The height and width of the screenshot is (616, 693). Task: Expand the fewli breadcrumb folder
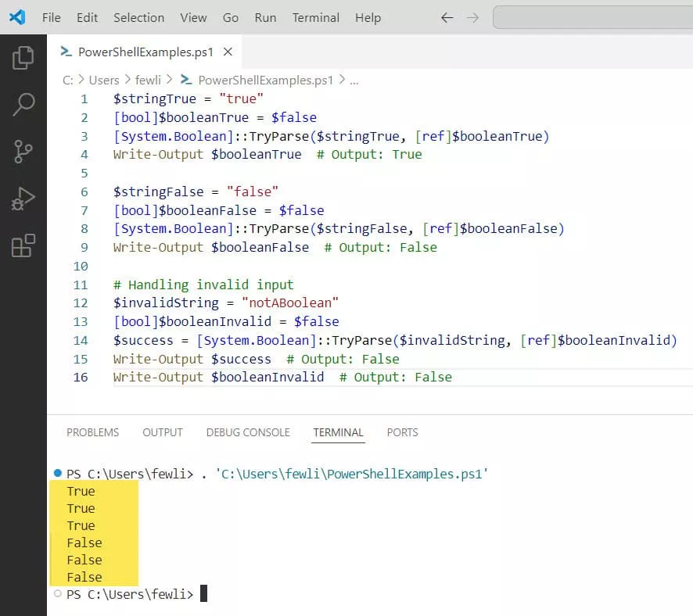149,80
